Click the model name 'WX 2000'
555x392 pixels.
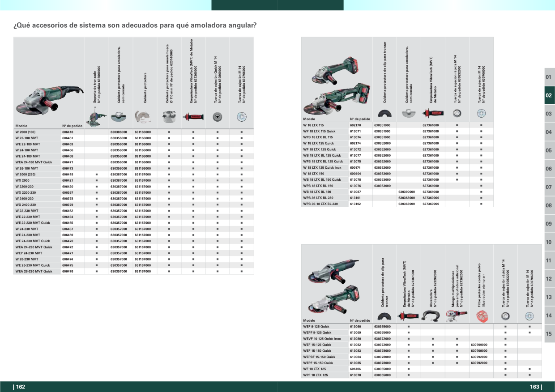[x=22, y=180]
